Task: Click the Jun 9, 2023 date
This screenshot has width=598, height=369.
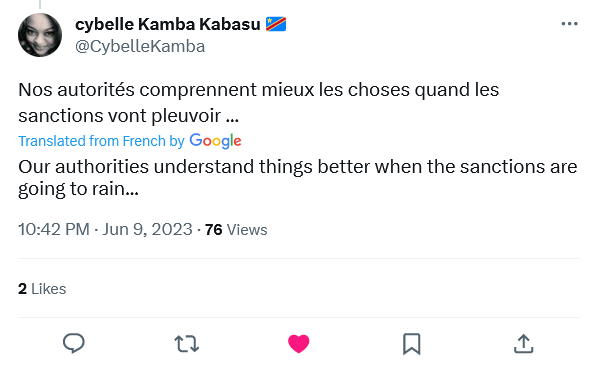Action: pos(147,229)
